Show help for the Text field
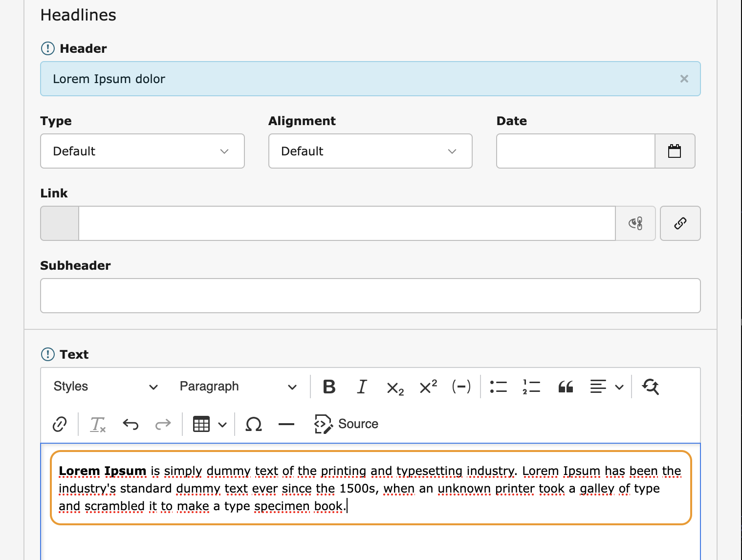The height and width of the screenshot is (560, 742). [x=47, y=354]
